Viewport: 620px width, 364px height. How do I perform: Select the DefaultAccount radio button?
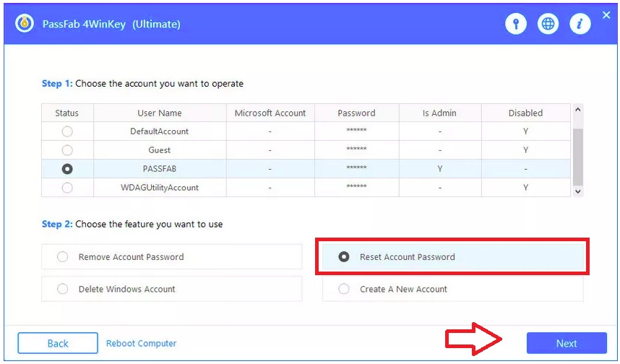67,131
